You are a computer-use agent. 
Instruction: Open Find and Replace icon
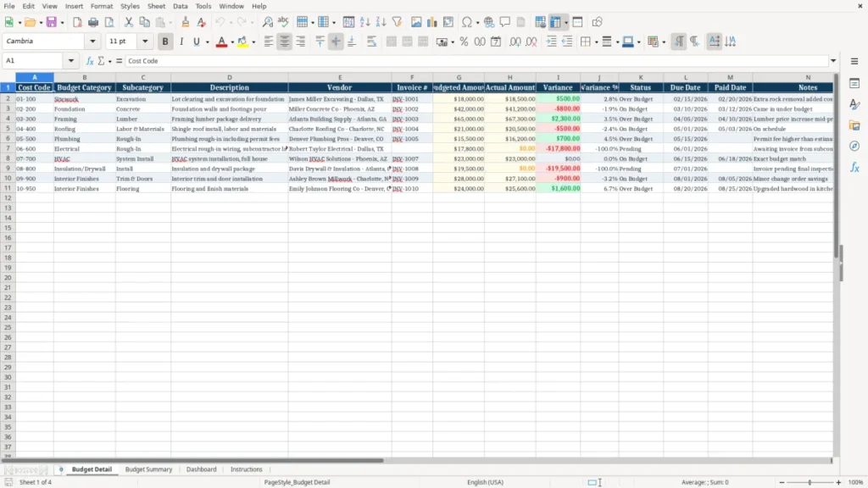pyautogui.click(x=267, y=22)
